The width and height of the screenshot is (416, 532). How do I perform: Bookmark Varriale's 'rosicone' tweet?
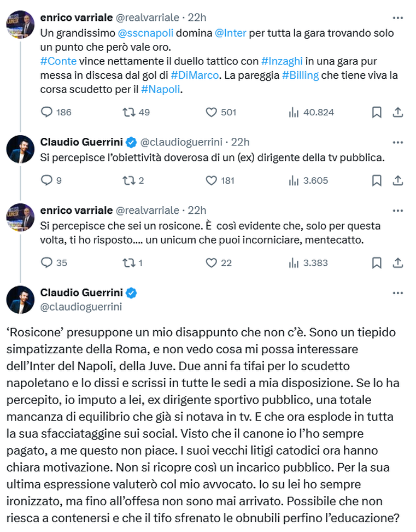point(376,263)
